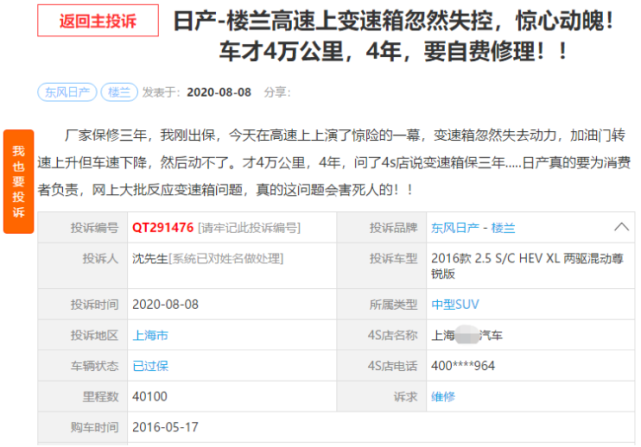This screenshot has width=641, height=447.
Task: Collapse the complaint details with the up chevron
Action: click(x=621, y=227)
